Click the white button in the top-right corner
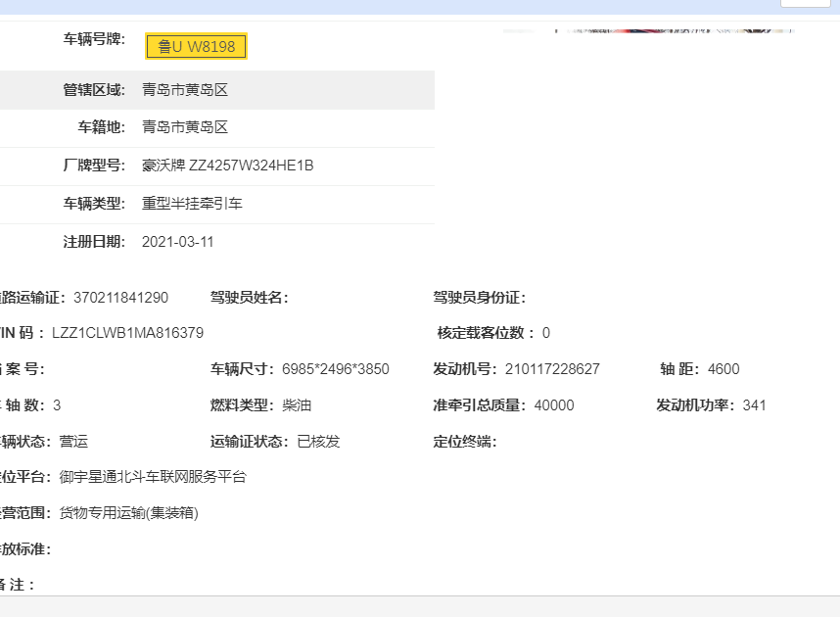Screen dimensions: 840x617 tap(805, 3)
